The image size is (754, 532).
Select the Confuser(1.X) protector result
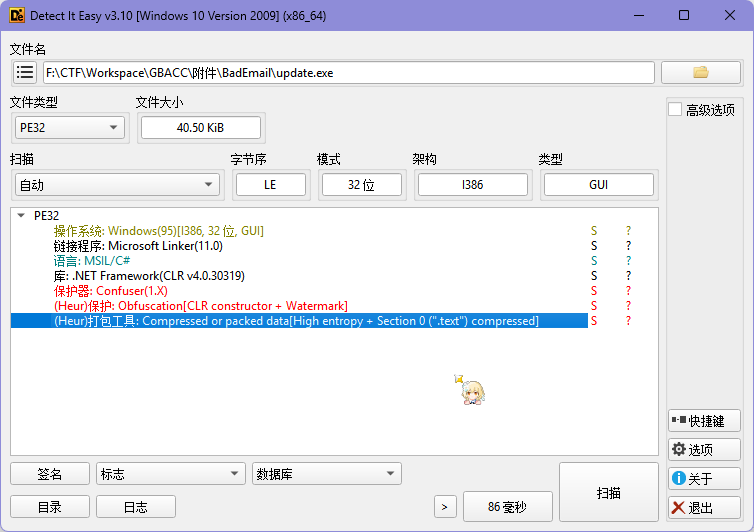(125, 291)
